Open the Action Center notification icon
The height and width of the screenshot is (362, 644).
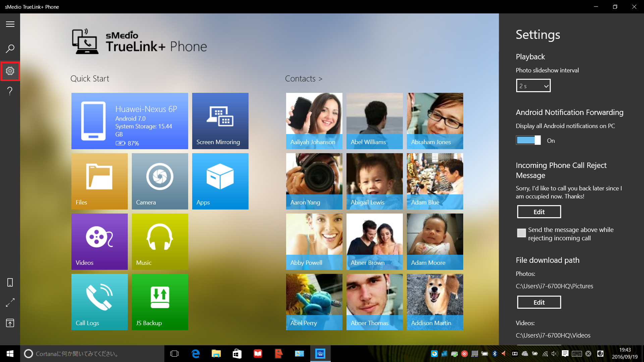(565, 354)
